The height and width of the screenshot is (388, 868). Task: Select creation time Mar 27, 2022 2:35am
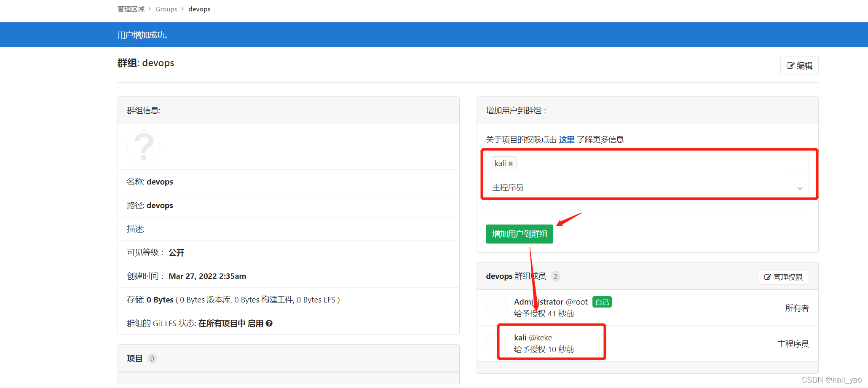(x=207, y=276)
